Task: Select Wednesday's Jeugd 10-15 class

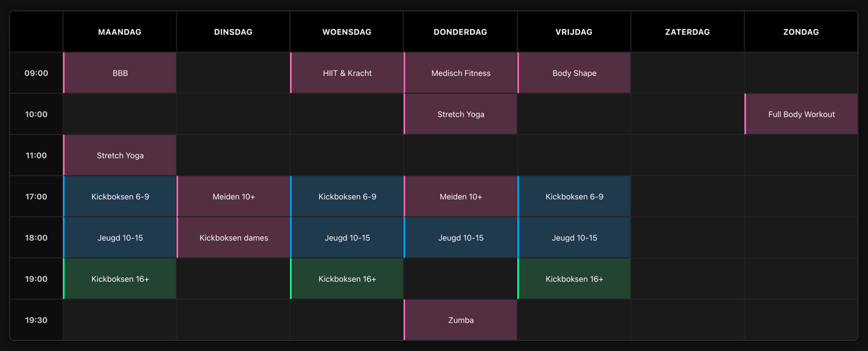Action: [x=347, y=238]
